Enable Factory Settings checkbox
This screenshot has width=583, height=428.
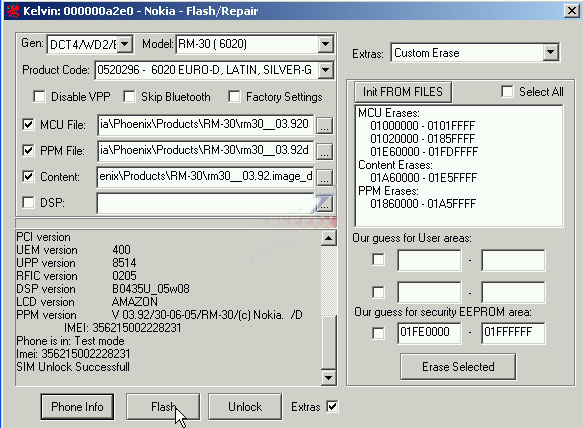234,97
